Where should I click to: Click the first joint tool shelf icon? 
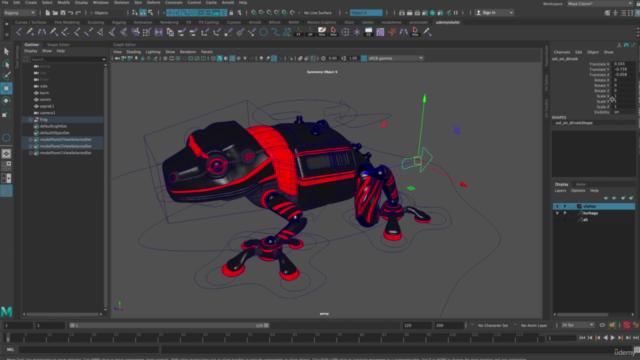19,32
